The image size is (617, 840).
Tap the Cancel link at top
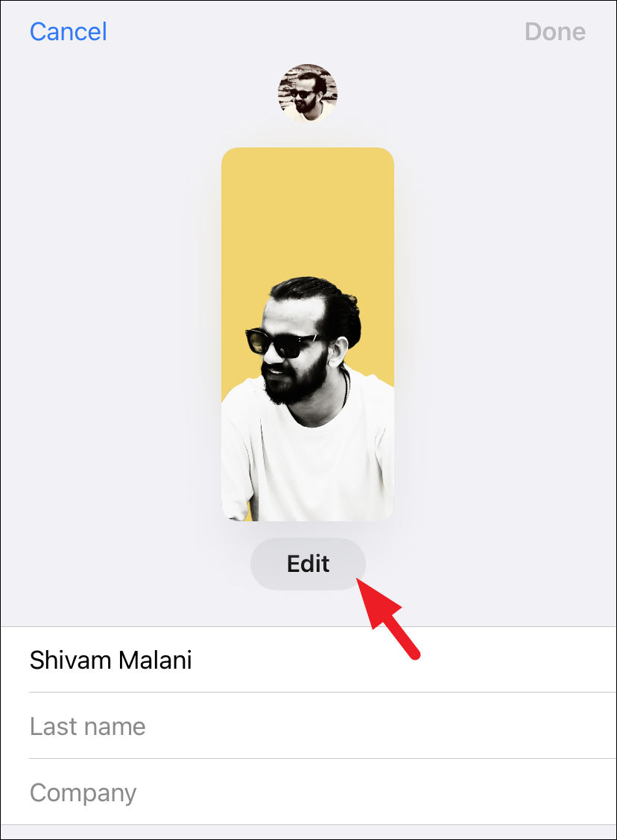tap(68, 31)
